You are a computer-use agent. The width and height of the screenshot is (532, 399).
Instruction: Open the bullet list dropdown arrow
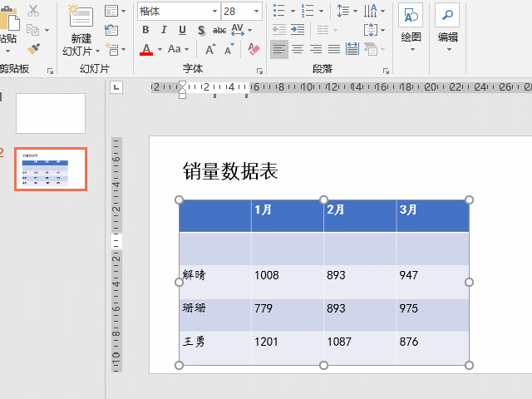click(x=293, y=11)
